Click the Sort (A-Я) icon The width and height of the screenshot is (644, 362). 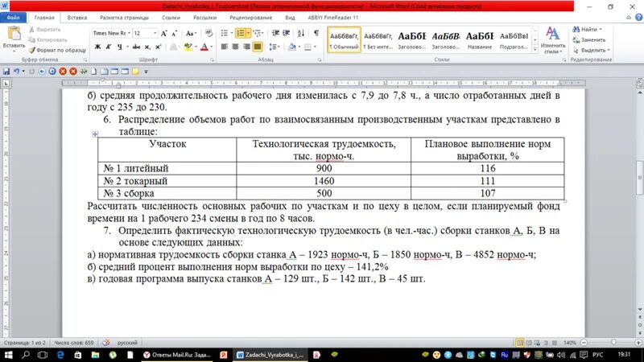coord(301,33)
